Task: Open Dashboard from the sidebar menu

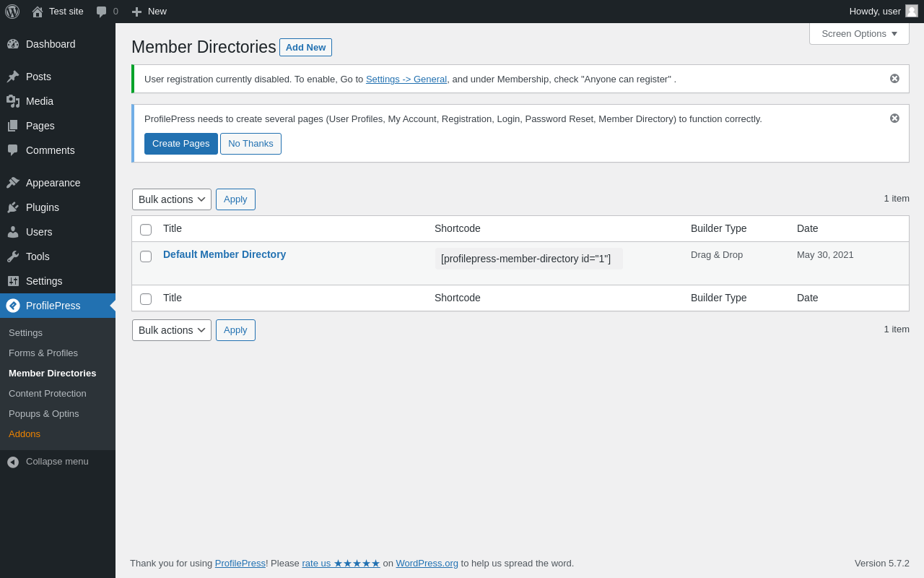Action: [x=58, y=44]
